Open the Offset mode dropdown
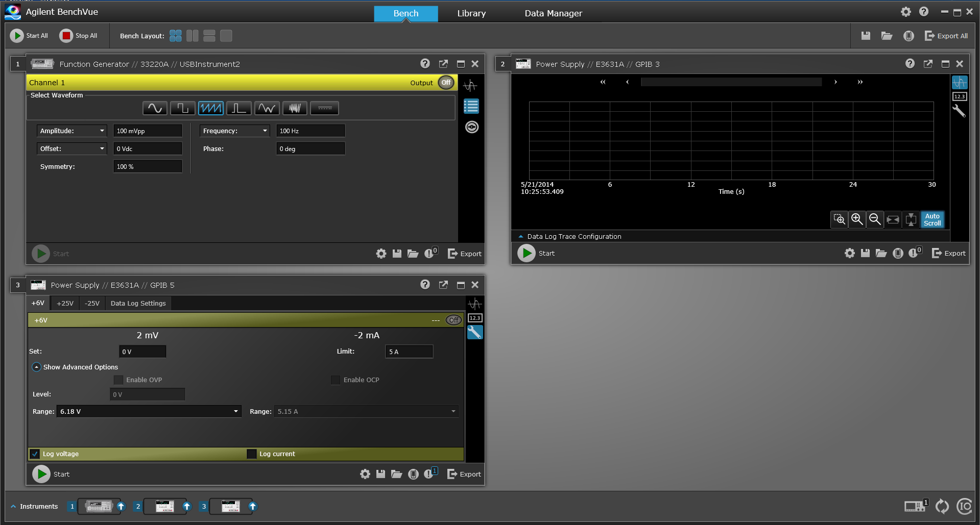The image size is (980, 525). point(71,148)
